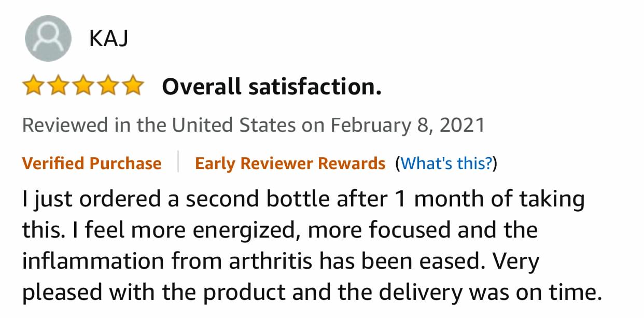Click the "February 8, 2021" review date
This screenshot has width=644, height=318.
(x=408, y=126)
